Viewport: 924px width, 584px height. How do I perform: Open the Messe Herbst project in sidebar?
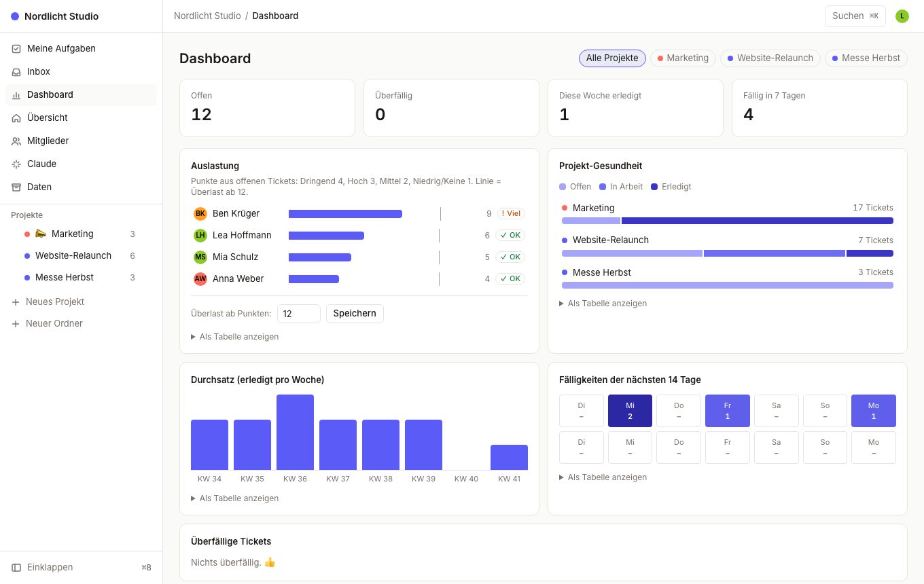click(81, 278)
